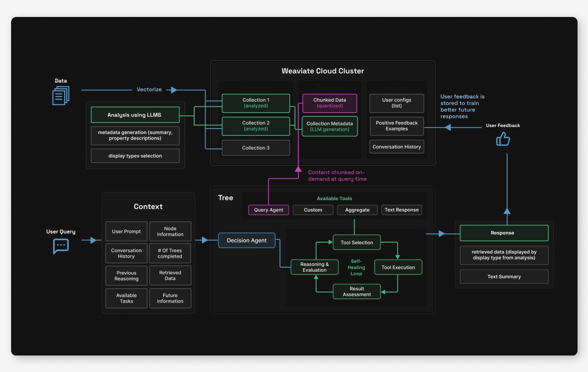The image size is (588, 372).
Task: Select the Aggregate tool
Action: click(357, 210)
